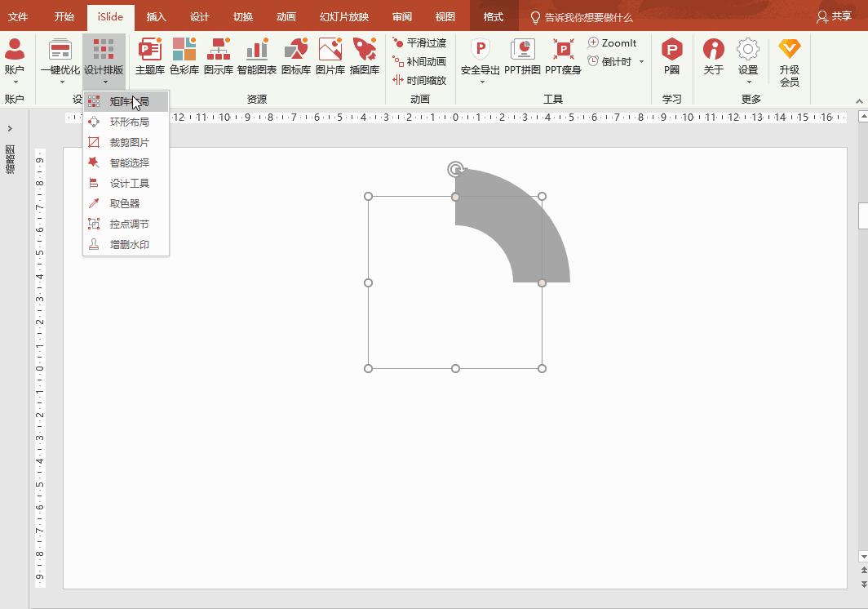Open the 智能图表 smart chart tool
868x609 pixels.
(257, 56)
